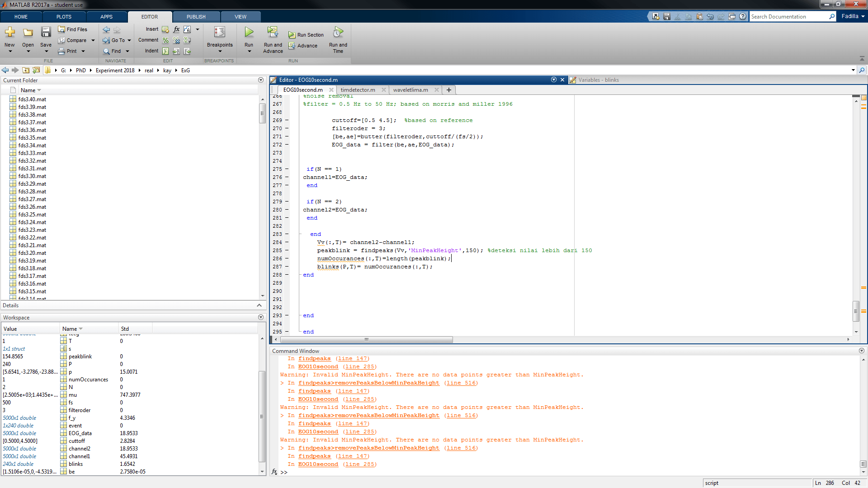Image resolution: width=868 pixels, height=488 pixels.
Task: Open the Breakpoints tool icon
Action: tap(220, 33)
